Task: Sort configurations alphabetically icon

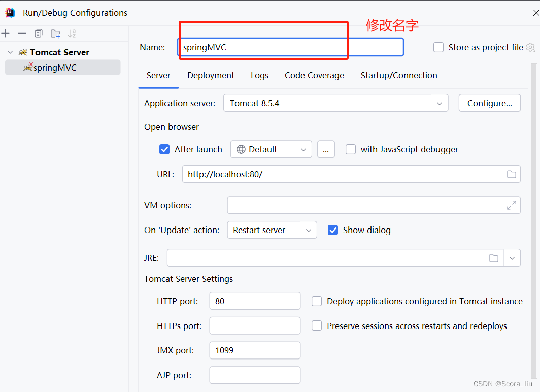Action: (72, 34)
